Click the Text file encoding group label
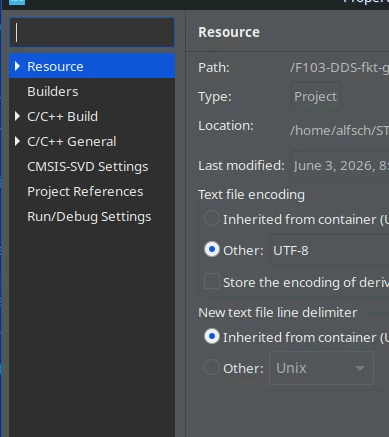 pyautogui.click(x=251, y=195)
